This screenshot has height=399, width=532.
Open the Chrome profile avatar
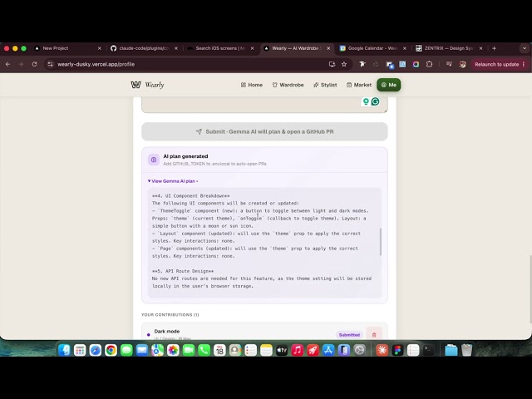pyautogui.click(x=462, y=65)
